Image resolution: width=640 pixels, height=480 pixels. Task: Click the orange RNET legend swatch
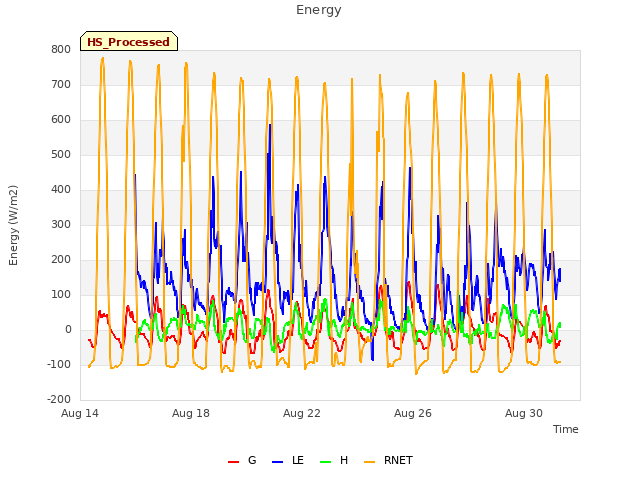[x=369, y=462]
